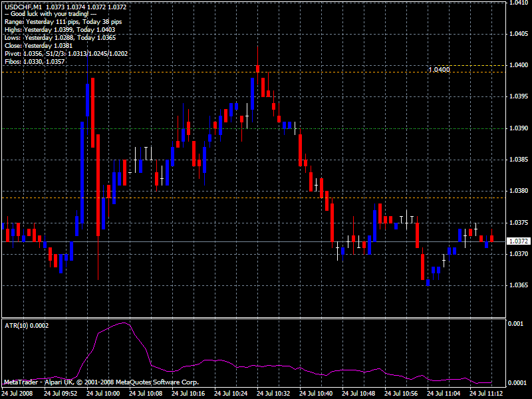Click the 1.0400 level label on chart
This screenshot has width=532, height=399.
coord(439,69)
